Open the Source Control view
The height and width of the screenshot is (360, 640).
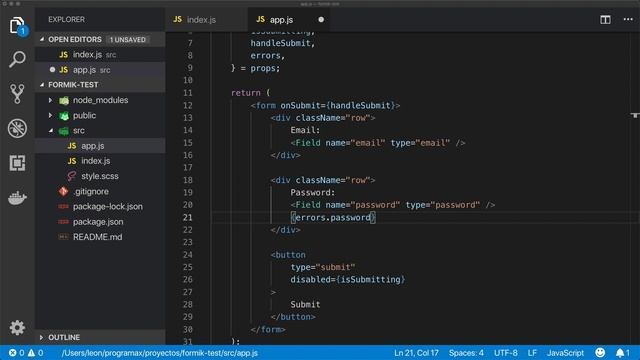coord(17,93)
